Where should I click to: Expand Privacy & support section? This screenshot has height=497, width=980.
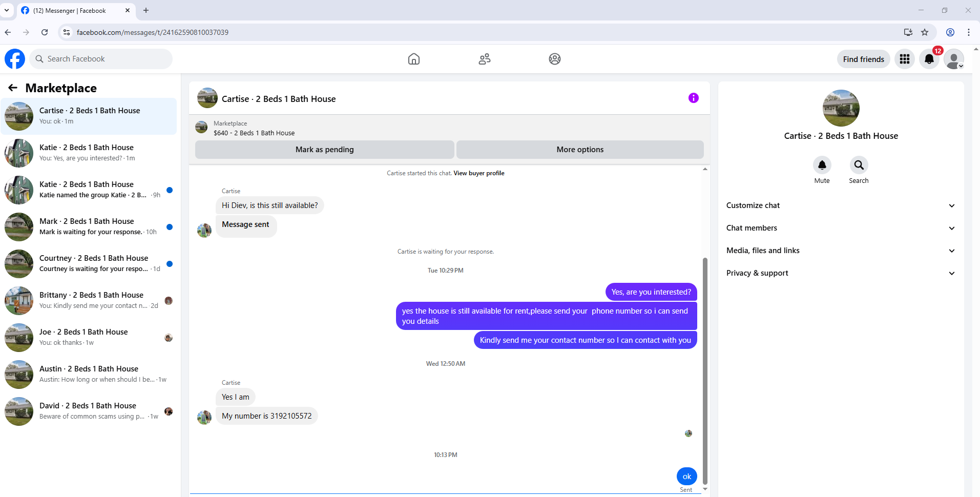pos(841,273)
